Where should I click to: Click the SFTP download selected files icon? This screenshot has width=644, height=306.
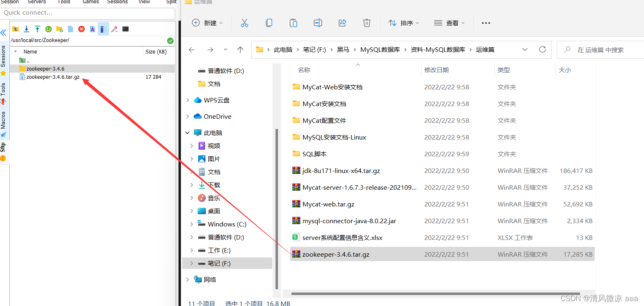(x=26, y=29)
